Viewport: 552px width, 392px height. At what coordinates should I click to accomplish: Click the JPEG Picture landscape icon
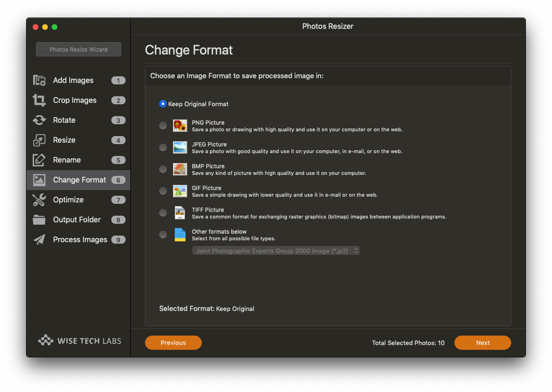click(x=180, y=147)
